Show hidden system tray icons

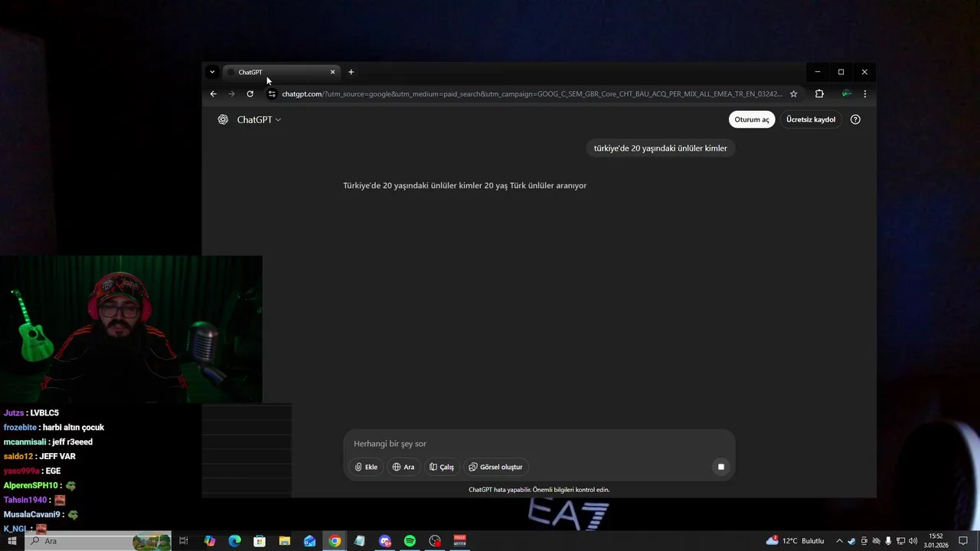pyautogui.click(x=839, y=541)
